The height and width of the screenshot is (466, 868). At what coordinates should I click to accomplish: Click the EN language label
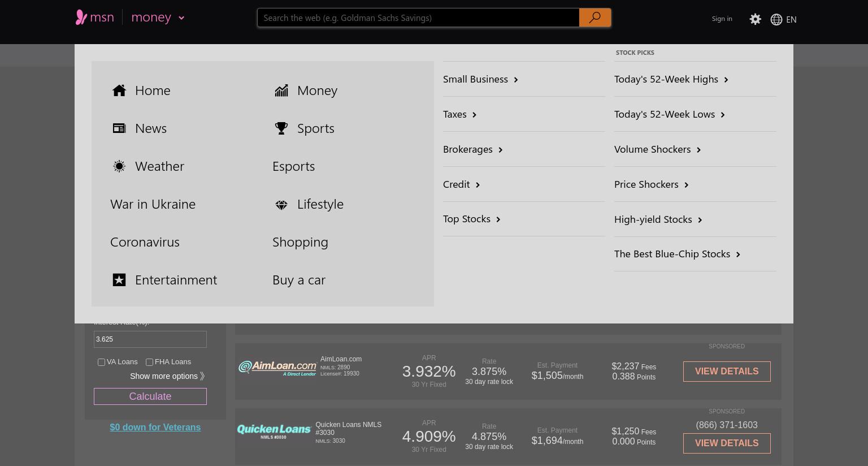point(791,19)
